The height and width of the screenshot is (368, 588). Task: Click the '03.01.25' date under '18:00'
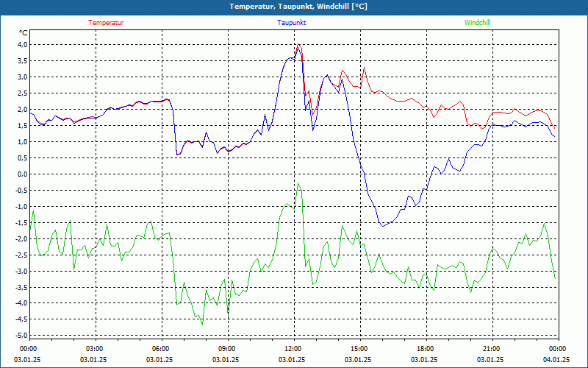424,359
